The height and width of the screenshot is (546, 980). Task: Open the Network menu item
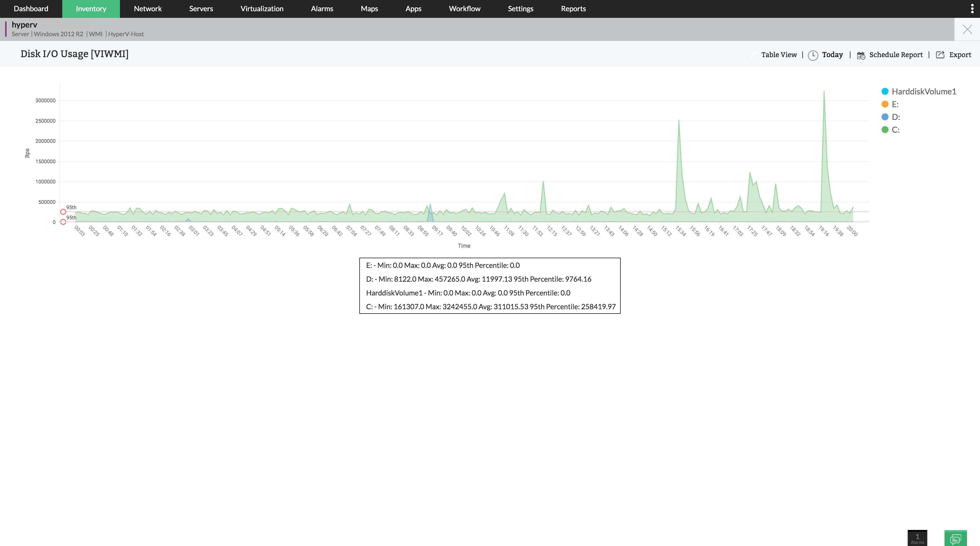147,8
